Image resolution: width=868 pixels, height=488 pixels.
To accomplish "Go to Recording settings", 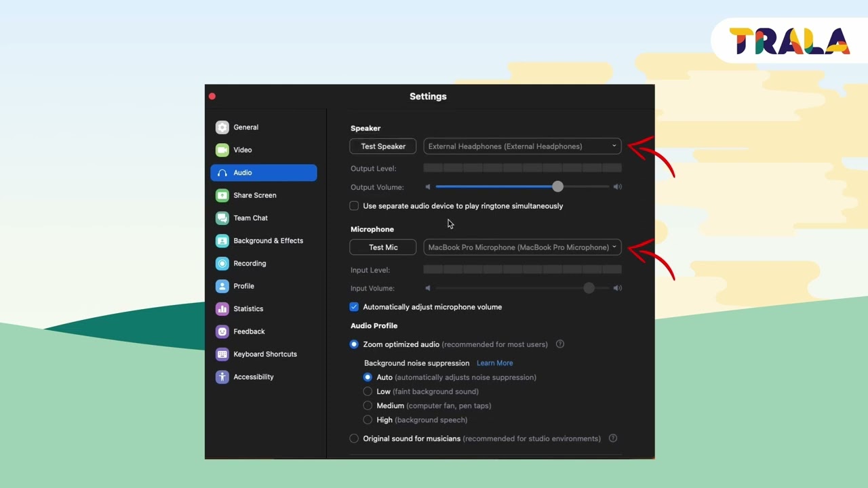I will coord(264,264).
